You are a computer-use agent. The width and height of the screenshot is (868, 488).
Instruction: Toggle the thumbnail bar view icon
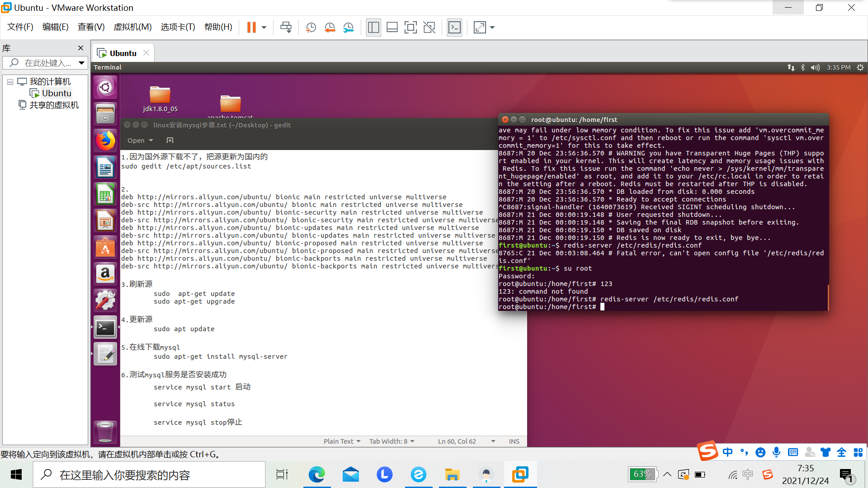[392, 28]
